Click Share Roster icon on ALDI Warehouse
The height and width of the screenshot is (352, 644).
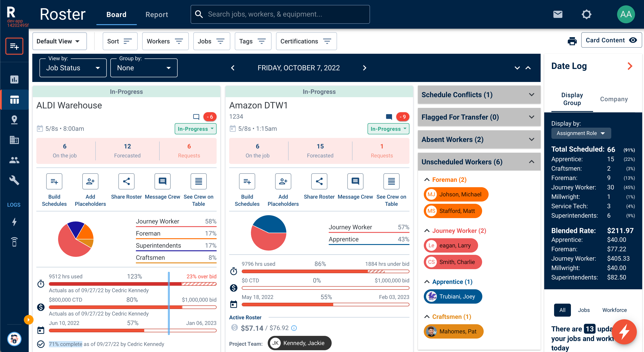126,182
